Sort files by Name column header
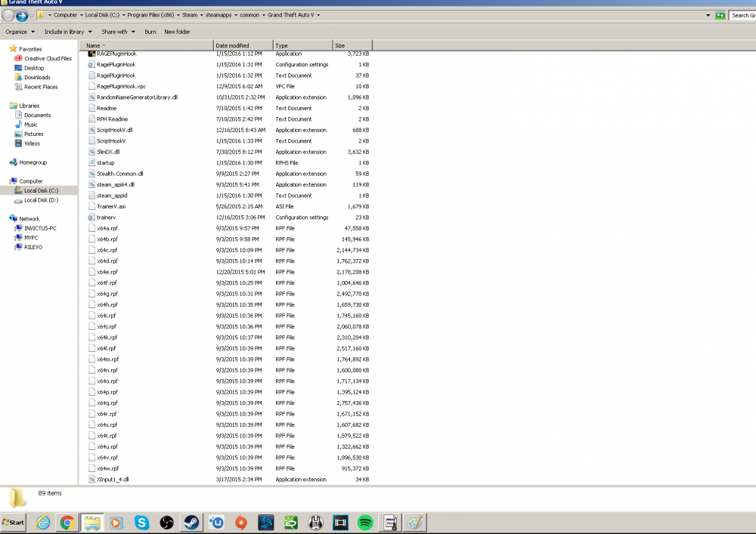 point(147,46)
